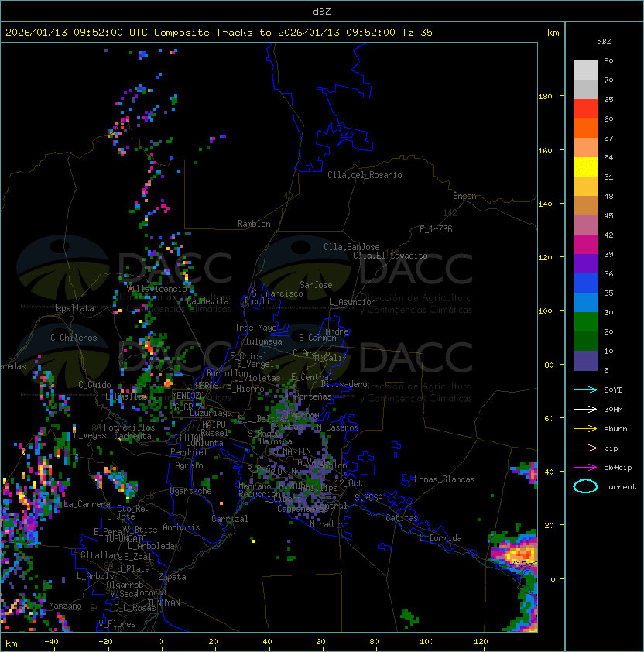Select the V_Flores label
This screenshot has width=644, height=652.
coord(117,624)
